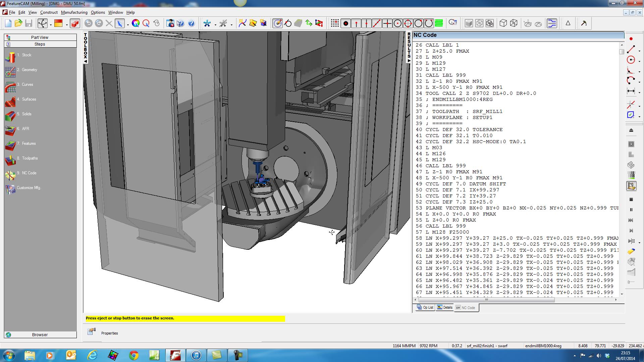Toggle the select arrow pointer mode

[119, 23]
